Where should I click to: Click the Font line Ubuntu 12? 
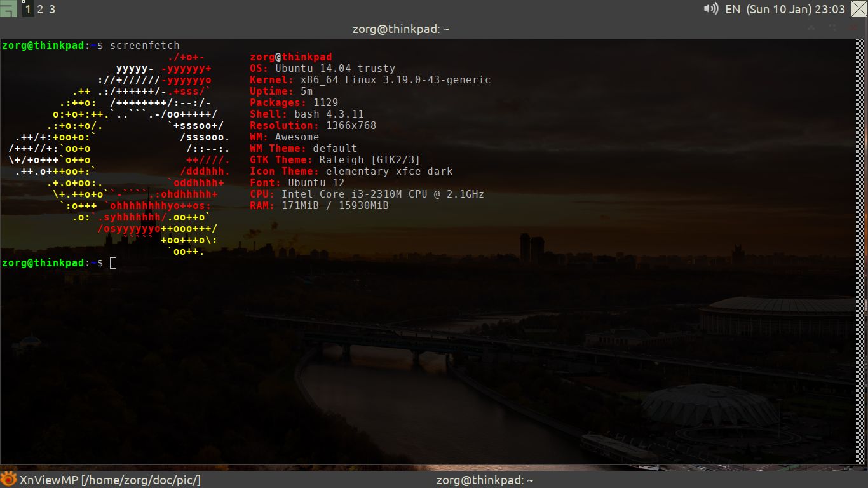[297, 183]
